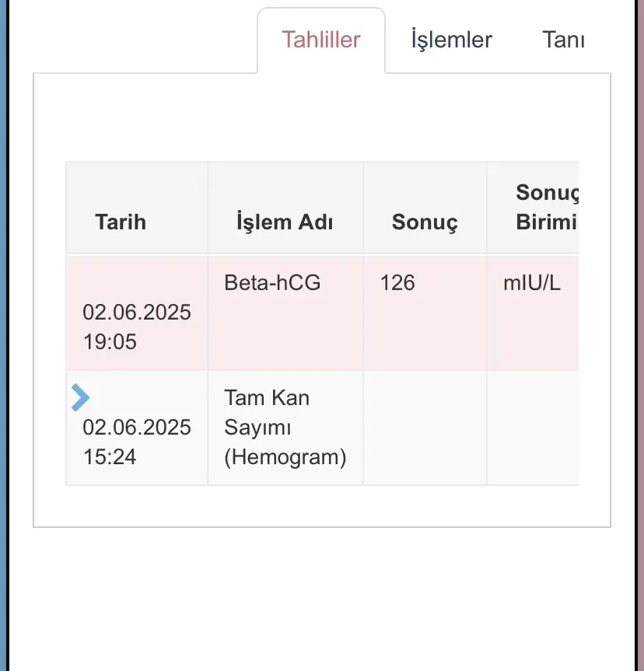The height and width of the screenshot is (671, 644).
Task: Open the Tanı tab
Action: coord(563,40)
